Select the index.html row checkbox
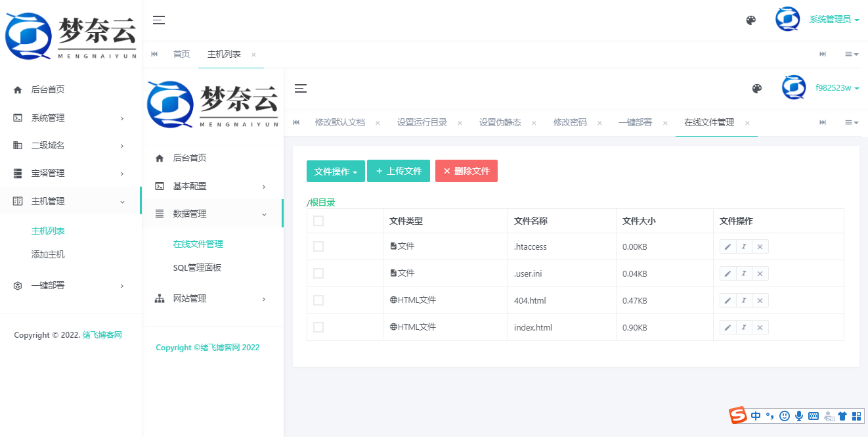 [x=318, y=327]
